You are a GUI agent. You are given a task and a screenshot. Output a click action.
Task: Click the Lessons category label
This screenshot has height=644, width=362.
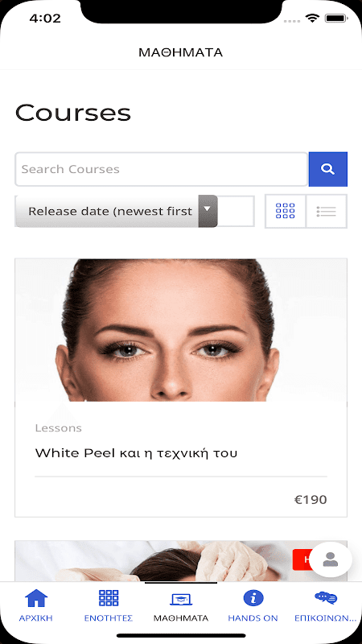[58, 428]
